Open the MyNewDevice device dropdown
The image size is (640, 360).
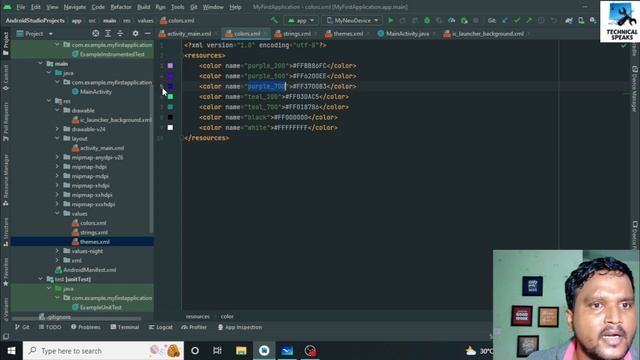[x=352, y=20]
